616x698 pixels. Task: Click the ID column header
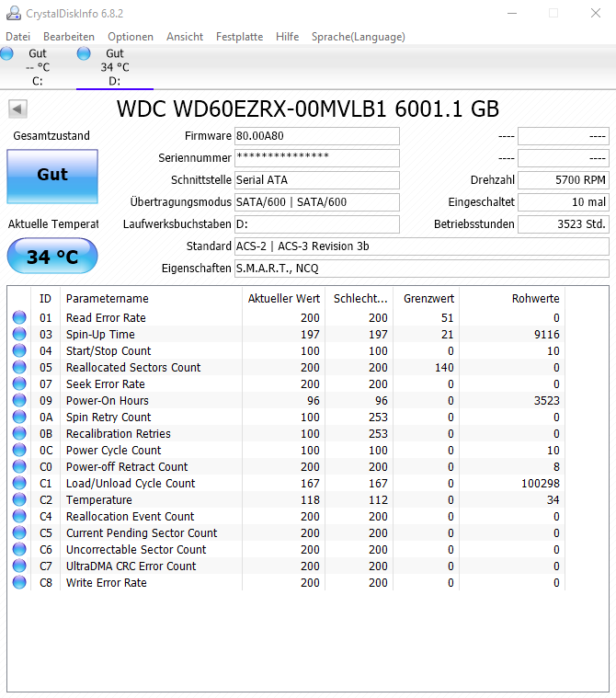[x=45, y=298]
